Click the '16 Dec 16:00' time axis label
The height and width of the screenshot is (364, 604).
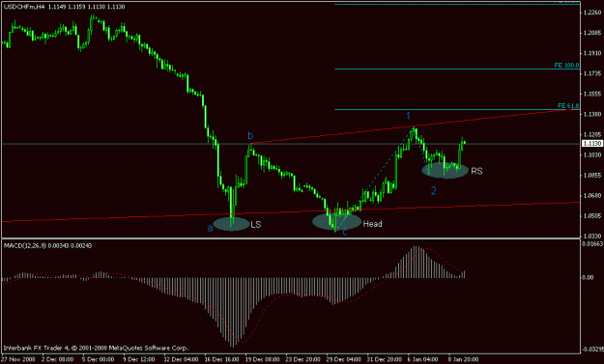pyautogui.click(x=221, y=359)
